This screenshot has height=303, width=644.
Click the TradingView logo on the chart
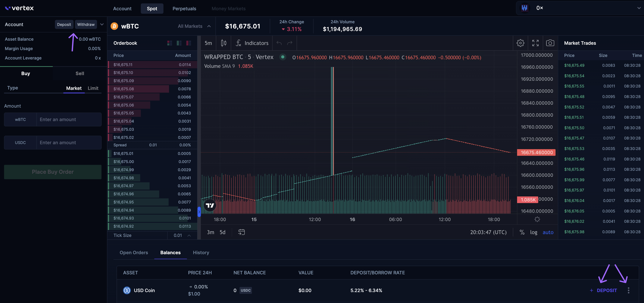coord(210,205)
